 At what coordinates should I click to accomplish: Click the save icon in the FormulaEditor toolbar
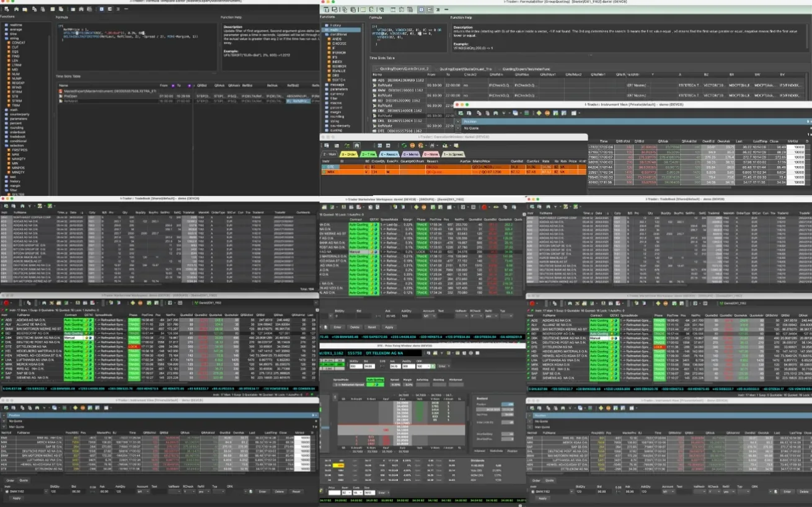point(327,10)
